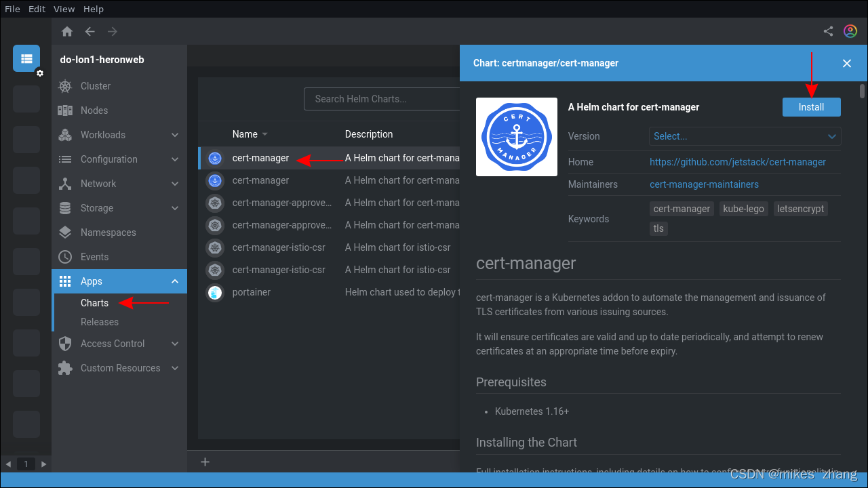Click the Namespaces layers icon
The height and width of the screenshot is (488, 868).
65,232
